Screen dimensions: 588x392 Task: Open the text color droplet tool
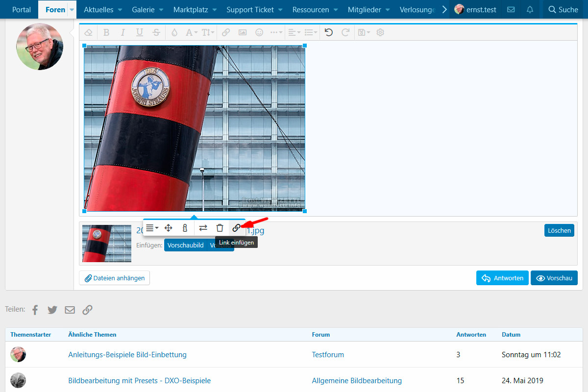(x=174, y=32)
